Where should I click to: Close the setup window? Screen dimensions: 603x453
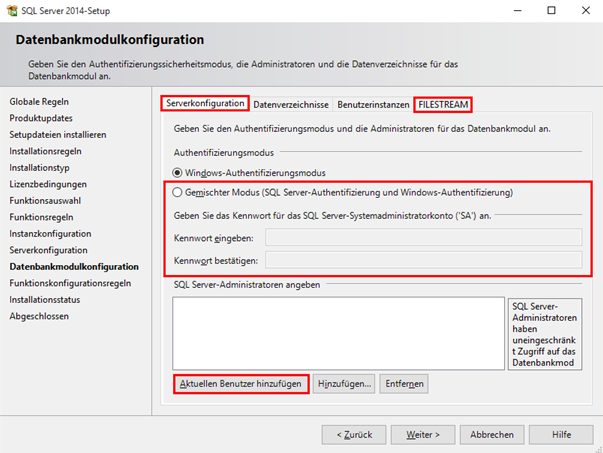[579, 10]
